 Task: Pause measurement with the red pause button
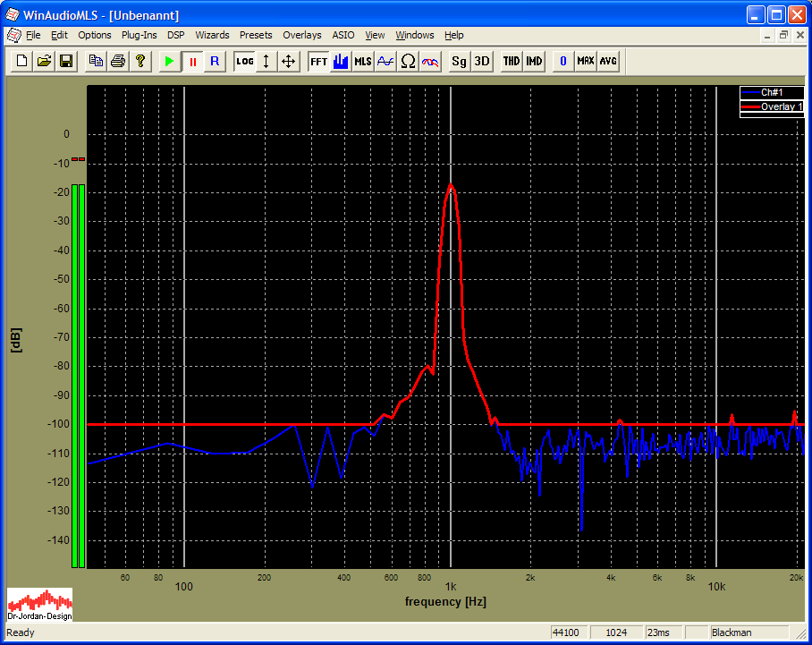(x=192, y=61)
